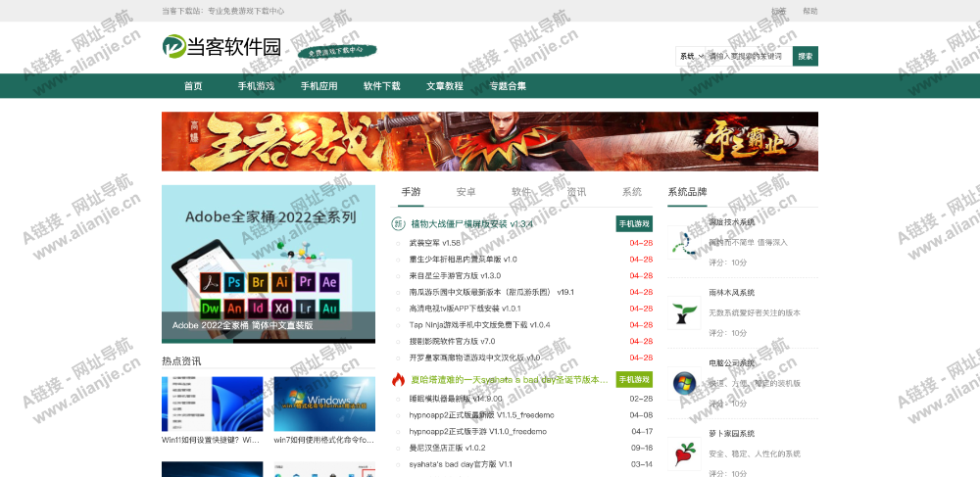Image resolution: width=980 pixels, height=477 pixels.
Task: Switch to the 安卓 tab
Action: 466,192
